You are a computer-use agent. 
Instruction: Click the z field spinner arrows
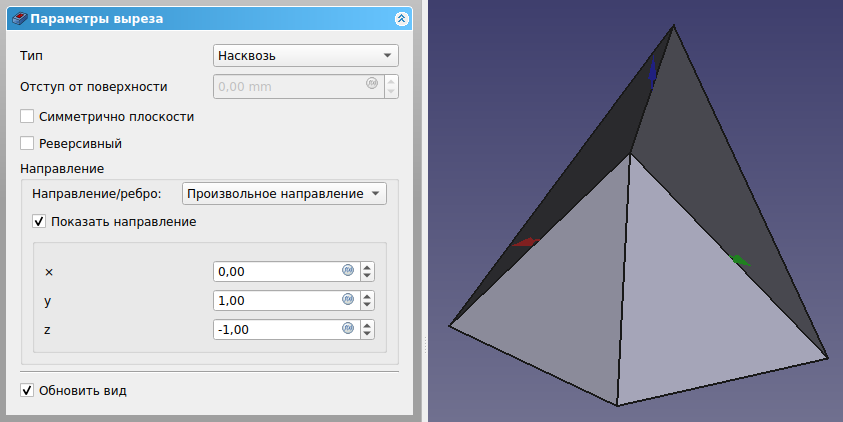click(367, 330)
